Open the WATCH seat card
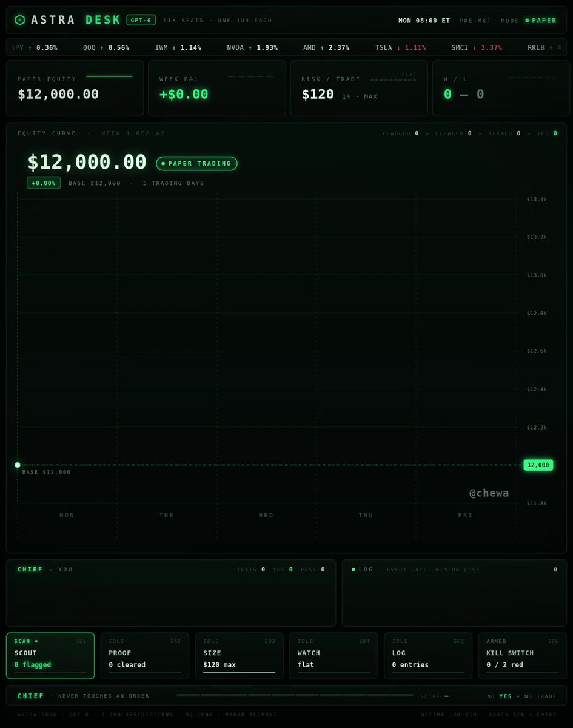Screen dimensions: 573x728 tap(333, 656)
